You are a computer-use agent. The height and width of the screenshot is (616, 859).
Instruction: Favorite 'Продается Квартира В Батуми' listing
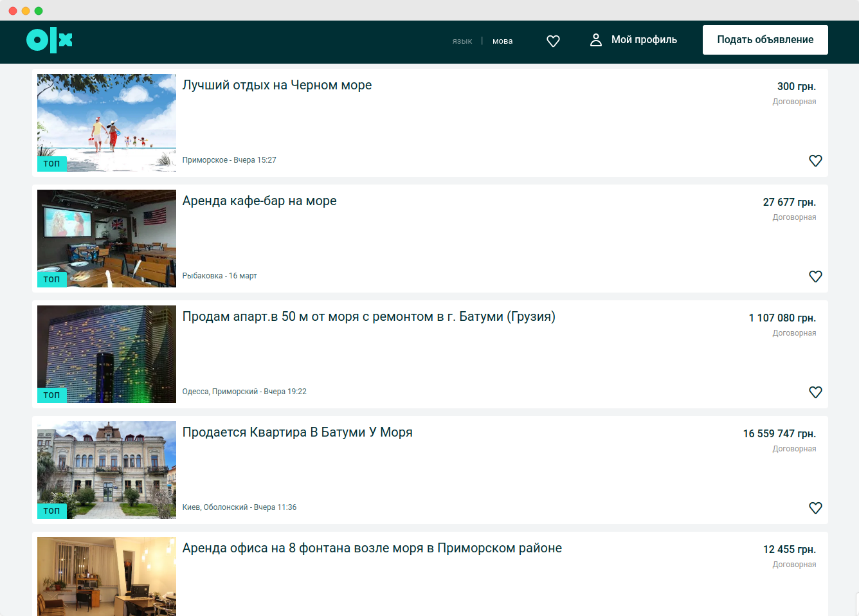pos(815,508)
